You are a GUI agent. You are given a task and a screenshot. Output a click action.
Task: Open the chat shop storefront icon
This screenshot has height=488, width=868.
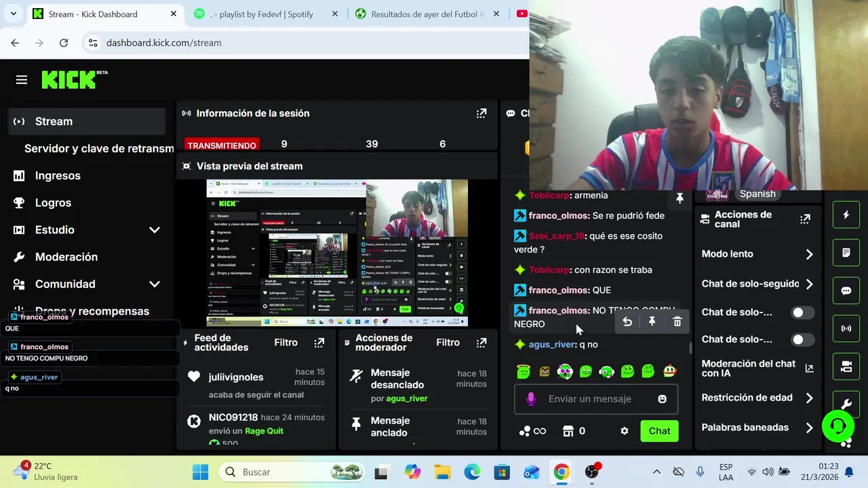pyautogui.click(x=568, y=431)
